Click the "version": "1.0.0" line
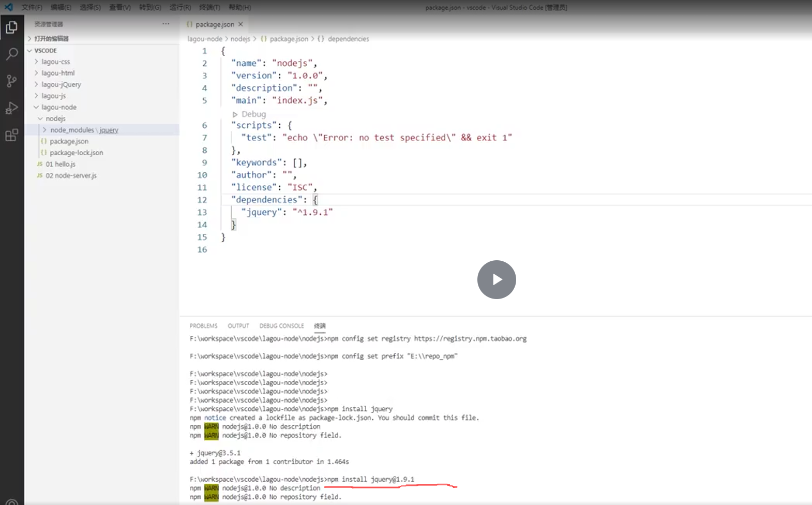This screenshot has width=812, height=505. [279, 76]
